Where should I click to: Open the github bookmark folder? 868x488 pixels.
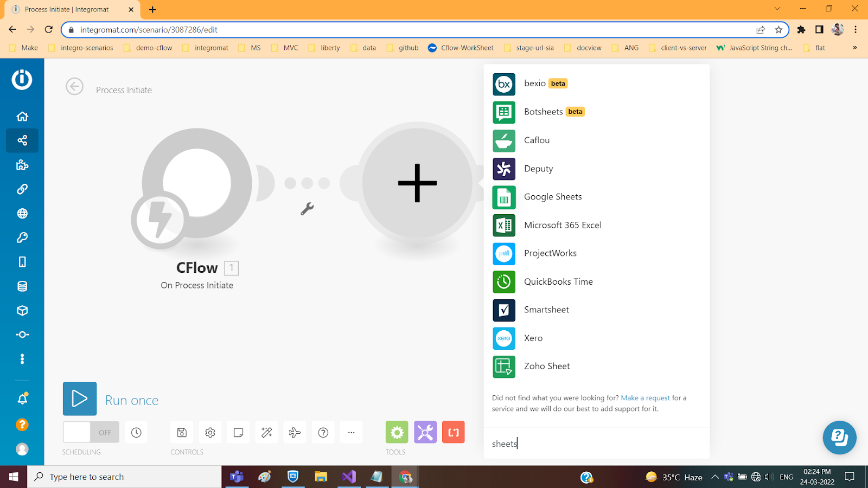(x=403, y=48)
